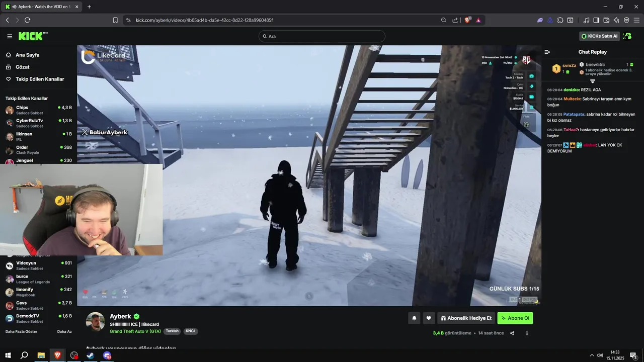Open the Brave Playlist music note icon
644x362 pixels.
(586, 20)
